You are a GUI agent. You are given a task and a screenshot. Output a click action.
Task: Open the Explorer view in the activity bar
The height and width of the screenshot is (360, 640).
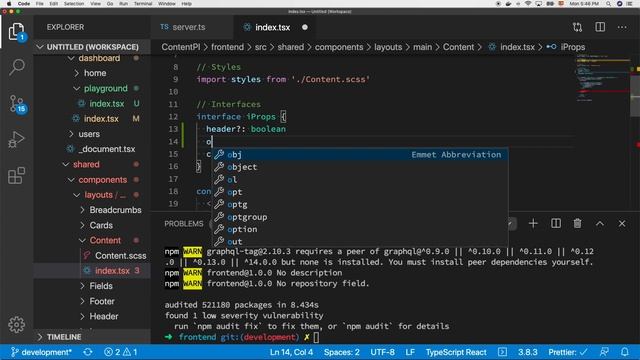coord(16,31)
